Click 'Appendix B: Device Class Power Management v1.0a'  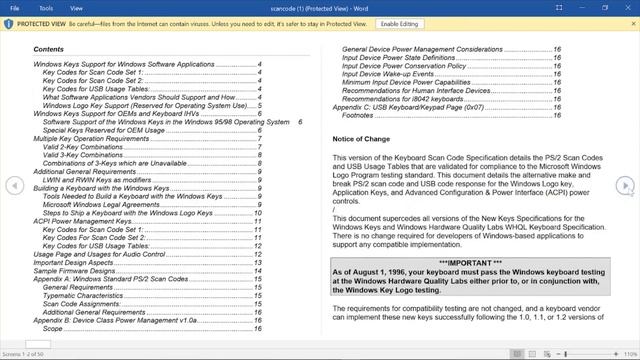(x=147, y=320)
